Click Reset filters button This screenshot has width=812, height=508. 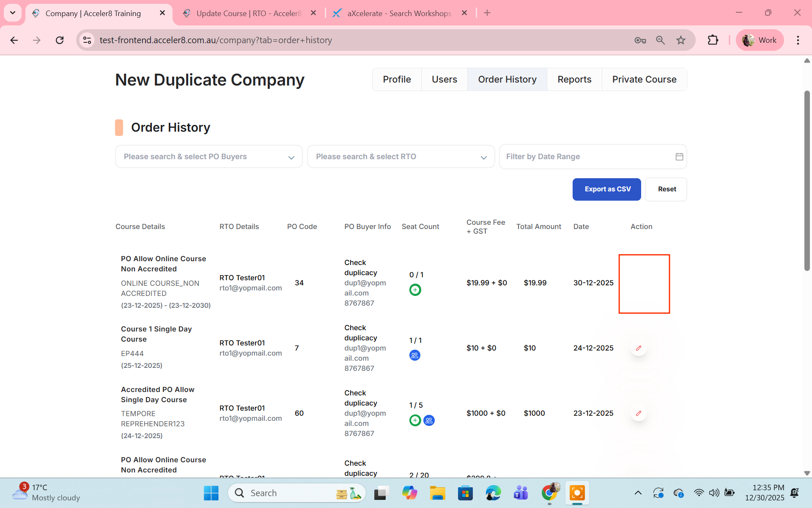[x=666, y=189]
